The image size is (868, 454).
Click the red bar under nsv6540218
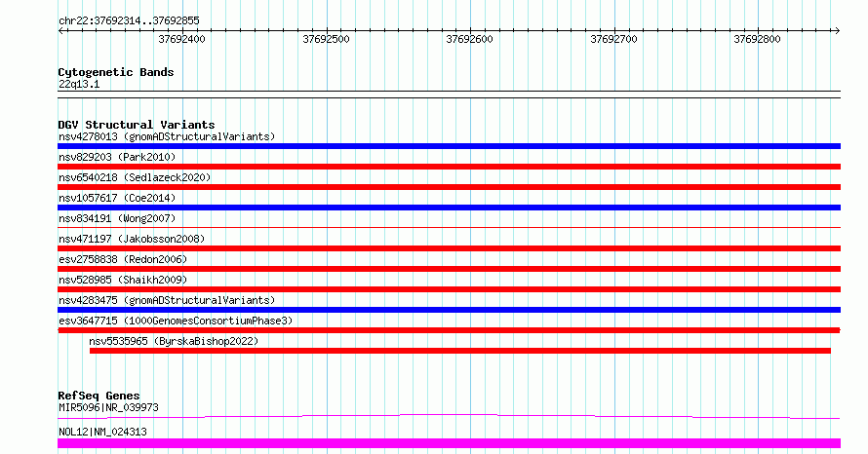click(x=449, y=187)
